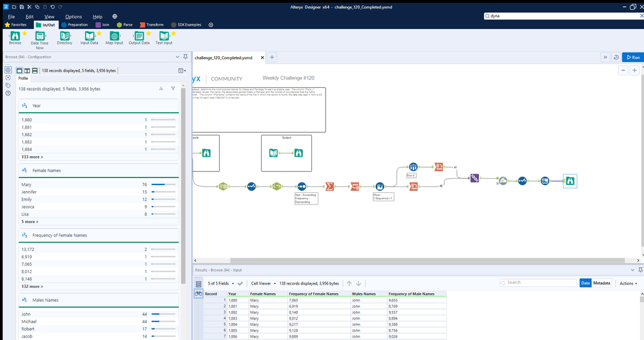
Task: Open the workflow history clock icon
Action: tap(616, 57)
